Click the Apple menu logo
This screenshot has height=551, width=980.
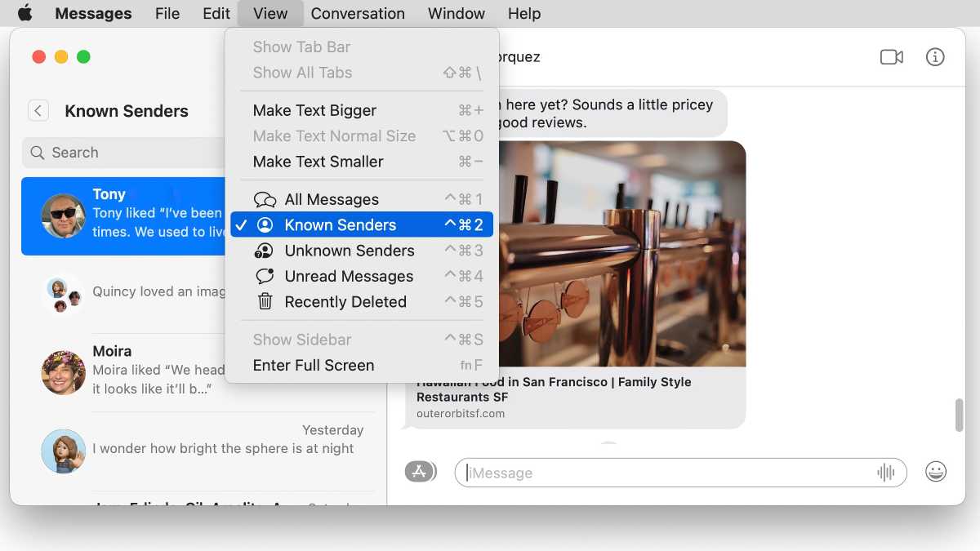point(24,13)
